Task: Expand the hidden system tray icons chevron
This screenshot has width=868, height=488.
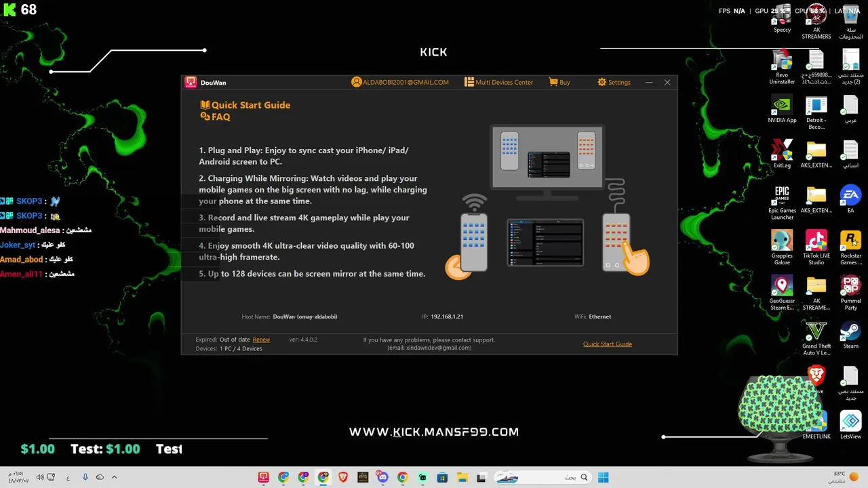Action: tap(114, 477)
